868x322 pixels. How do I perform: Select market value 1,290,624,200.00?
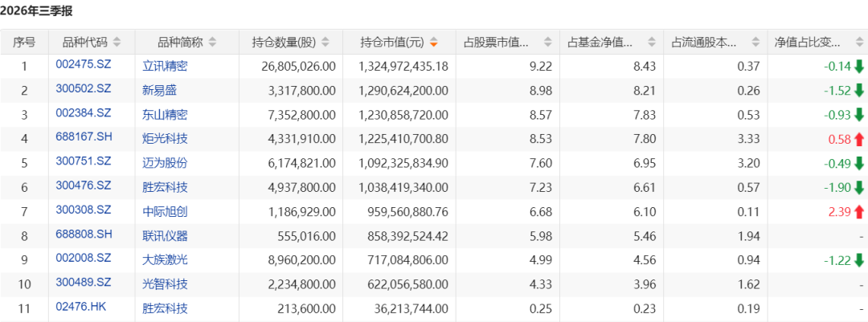[403, 91]
